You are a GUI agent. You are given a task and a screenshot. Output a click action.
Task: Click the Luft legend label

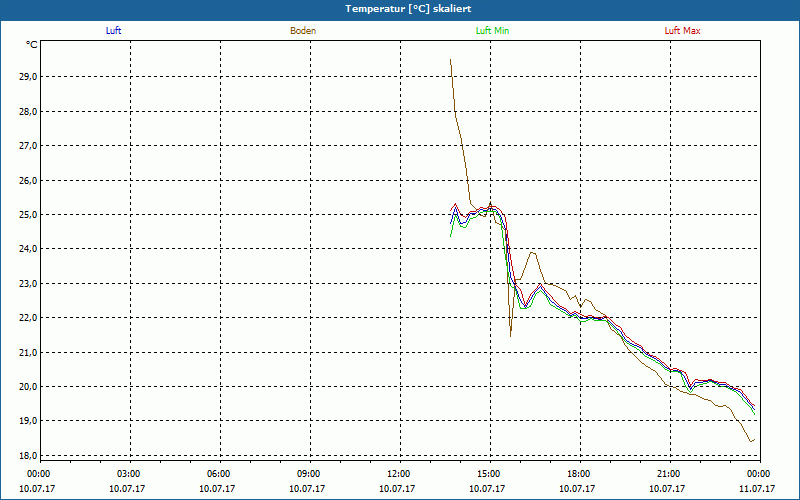113,31
